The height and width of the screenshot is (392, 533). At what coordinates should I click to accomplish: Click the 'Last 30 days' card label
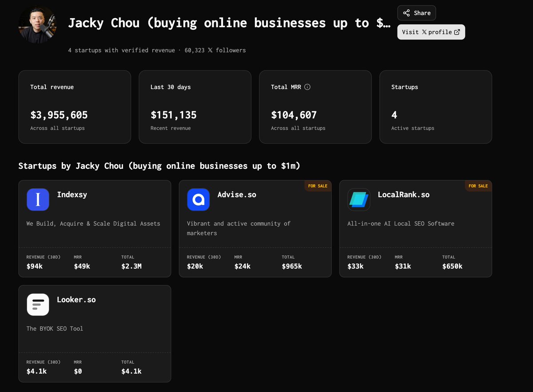click(171, 87)
